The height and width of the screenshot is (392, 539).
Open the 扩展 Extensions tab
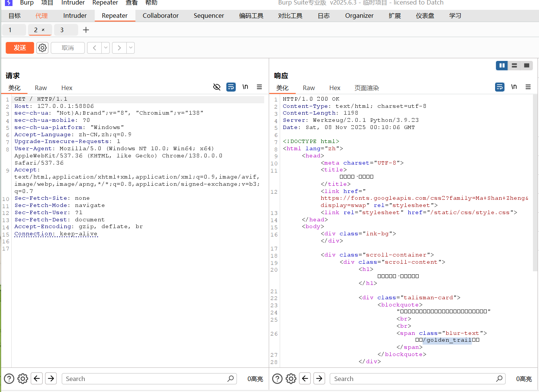pyautogui.click(x=395, y=16)
